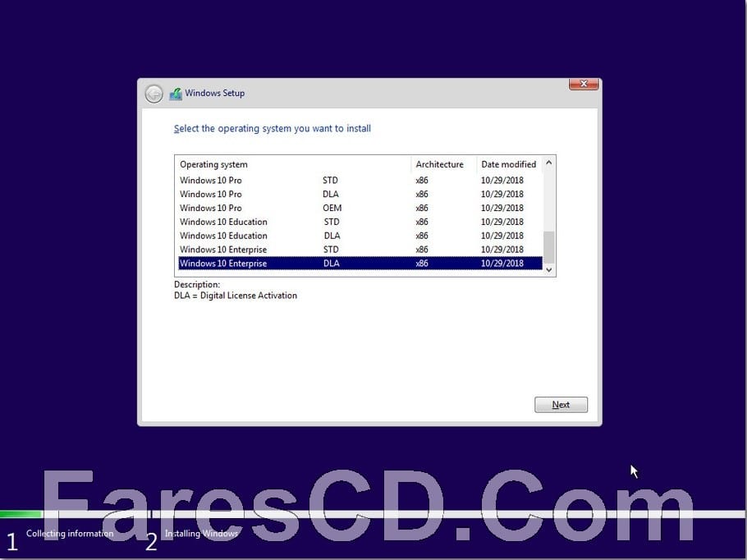
Task: Click the scroll down arrow of list
Action: coord(549,270)
